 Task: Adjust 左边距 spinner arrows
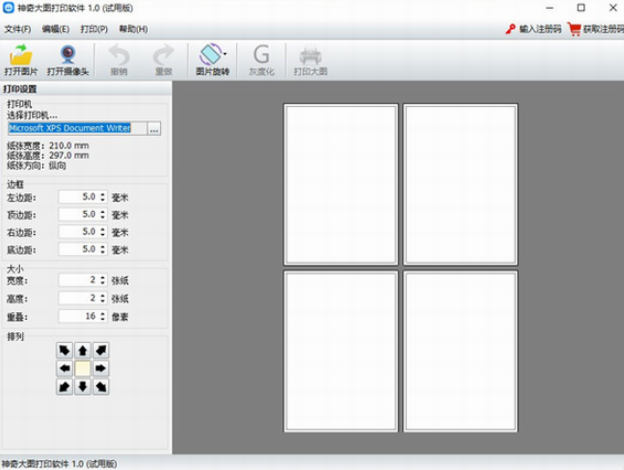pyautogui.click(x=103, y=197)
